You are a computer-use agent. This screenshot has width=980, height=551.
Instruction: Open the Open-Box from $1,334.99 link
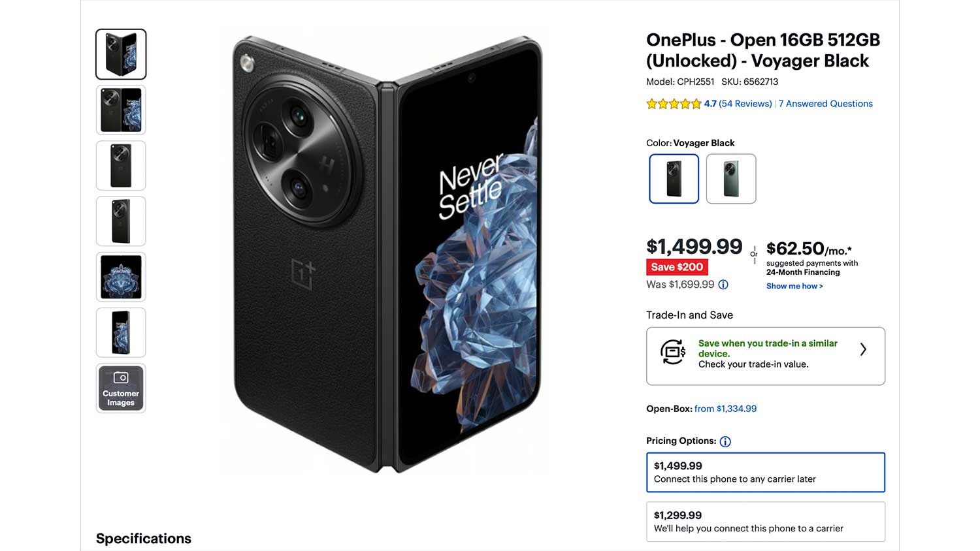click(x=725, y=409)
